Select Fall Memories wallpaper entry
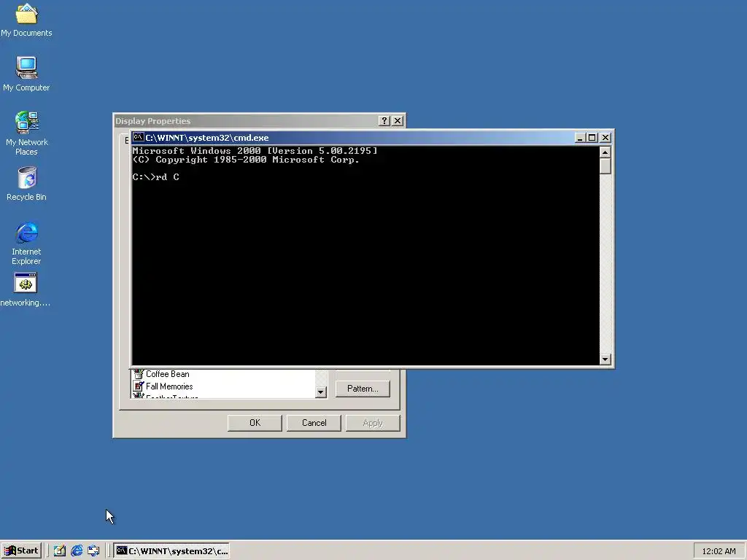This screenshot has height=560, width=747. 169,386
